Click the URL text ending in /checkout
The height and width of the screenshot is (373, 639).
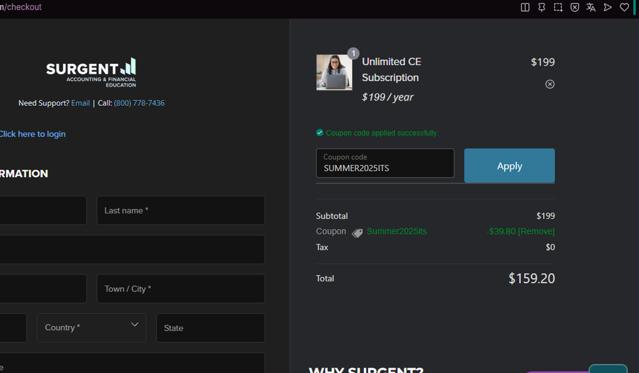(x=21, y=7)
